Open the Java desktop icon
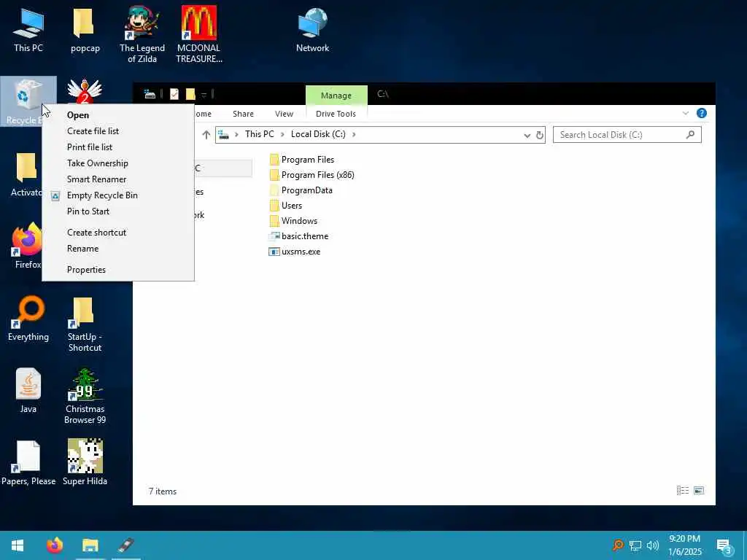Screen dimensions: 747x560 pos(28,391)
